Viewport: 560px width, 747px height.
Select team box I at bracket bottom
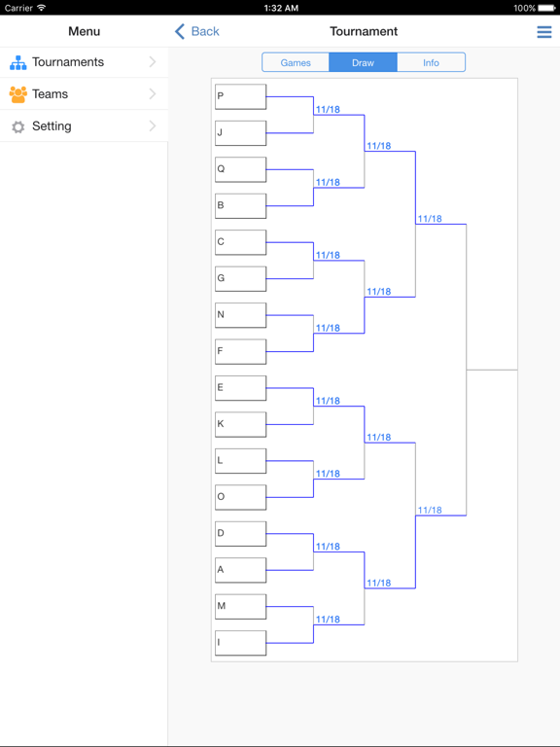[240, 643]
